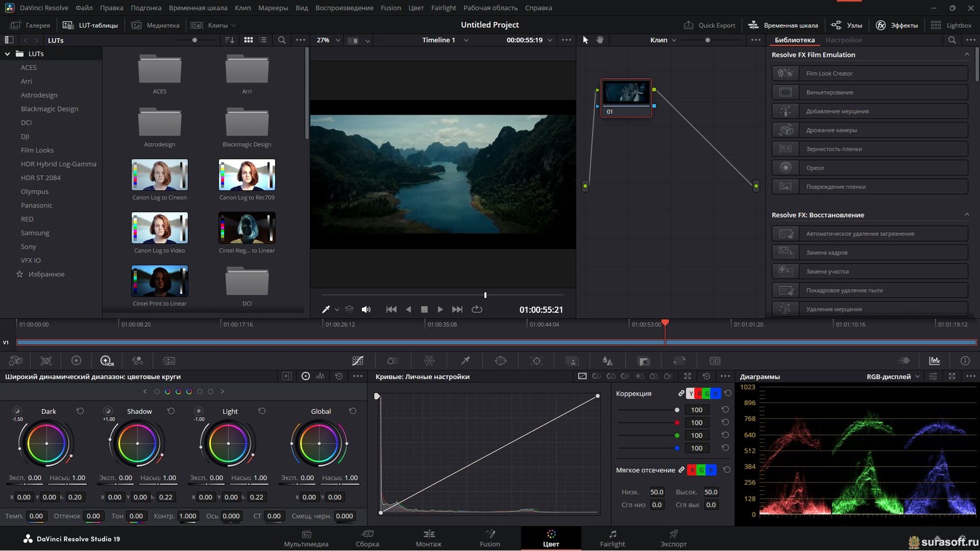
Task: Switch to the Монтаж page
Action: tap(429, 539)
